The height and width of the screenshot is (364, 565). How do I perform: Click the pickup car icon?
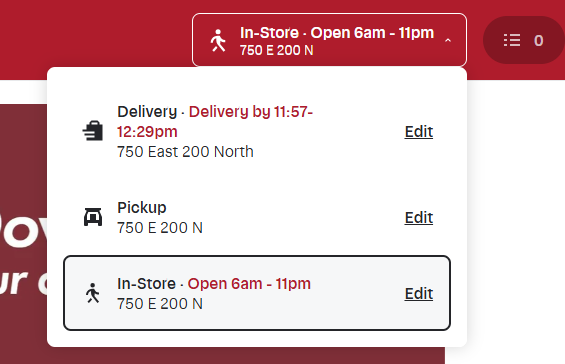(93, 217)
